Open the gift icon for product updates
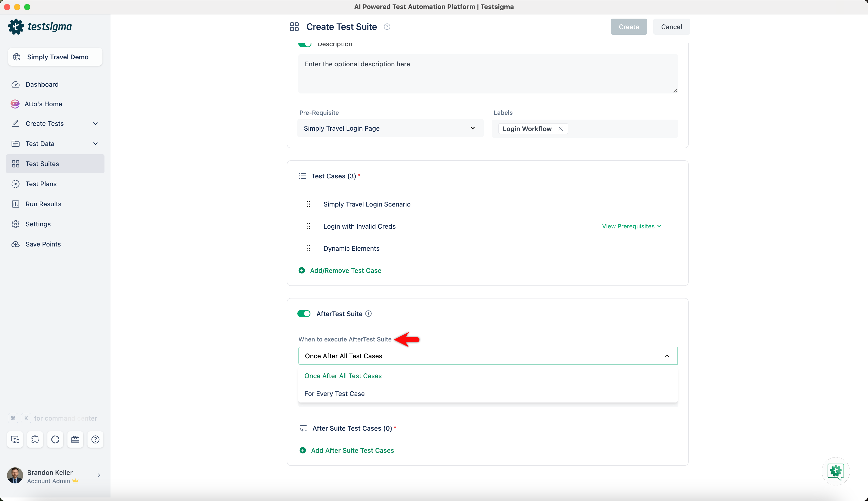 click(75, 439)
